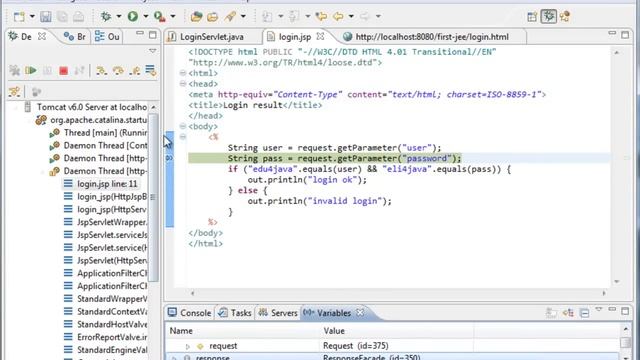Toggle Show Logical Structure in Variables view
This screenshot has height=360, width=640.
click(568, 313)
